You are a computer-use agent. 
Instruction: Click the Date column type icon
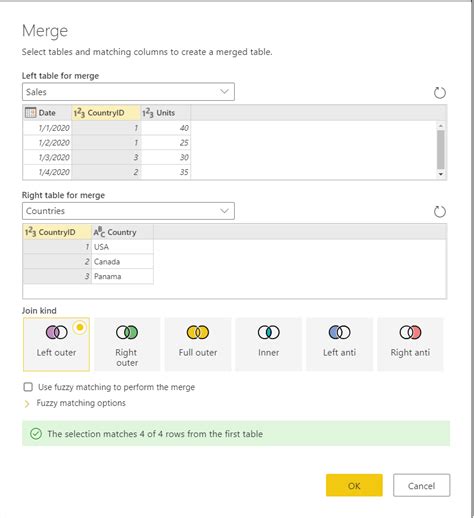coord(30,113)
